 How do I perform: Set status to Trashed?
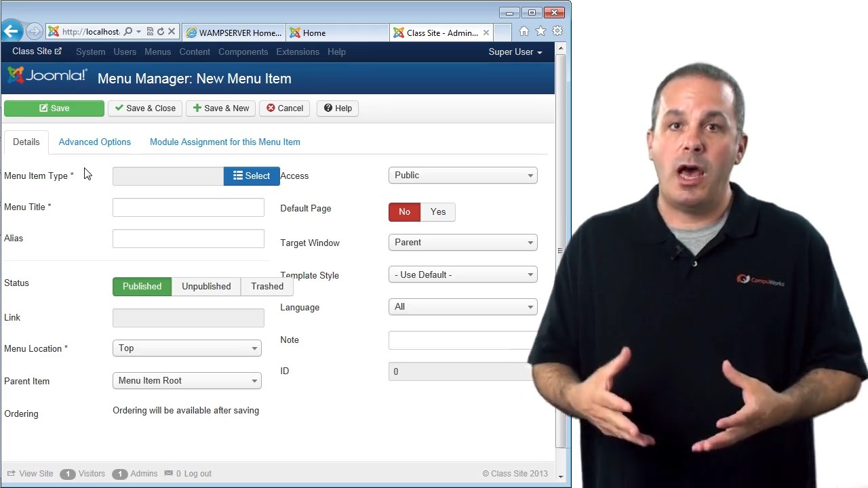pos(267,286)
